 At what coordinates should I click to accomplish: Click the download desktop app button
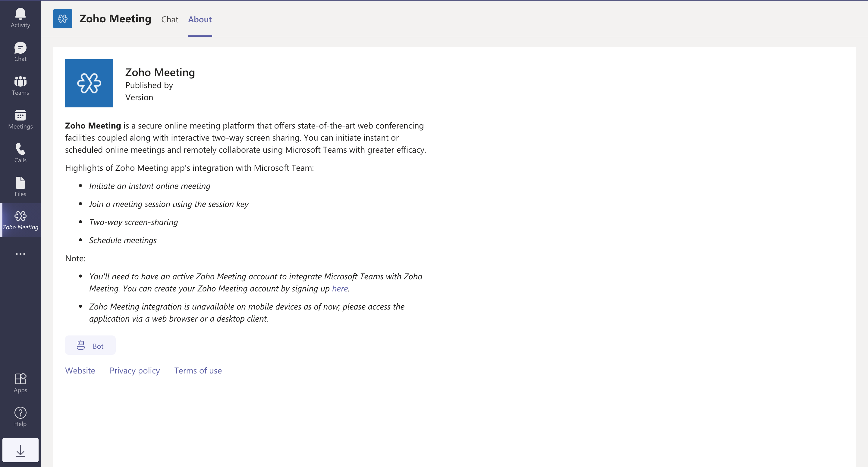click(20, 450)
